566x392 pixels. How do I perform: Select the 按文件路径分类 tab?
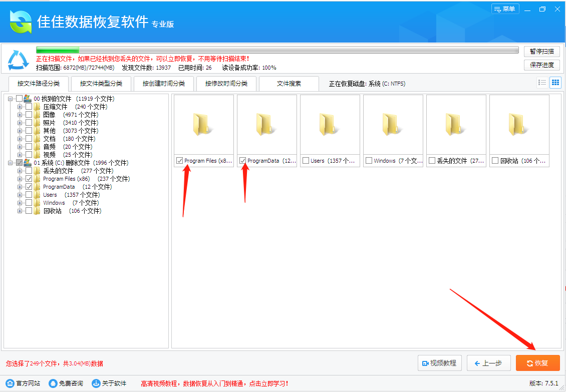pos(39,84)
